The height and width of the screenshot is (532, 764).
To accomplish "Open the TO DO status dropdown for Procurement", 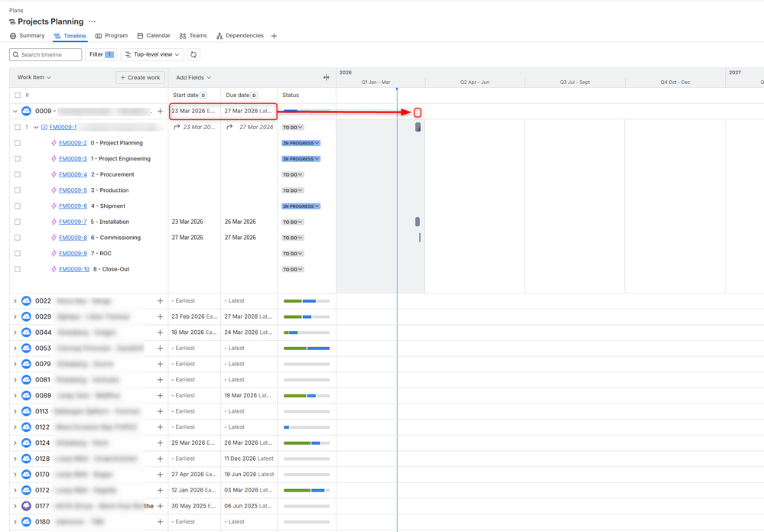I will click(x=292, y=174).
